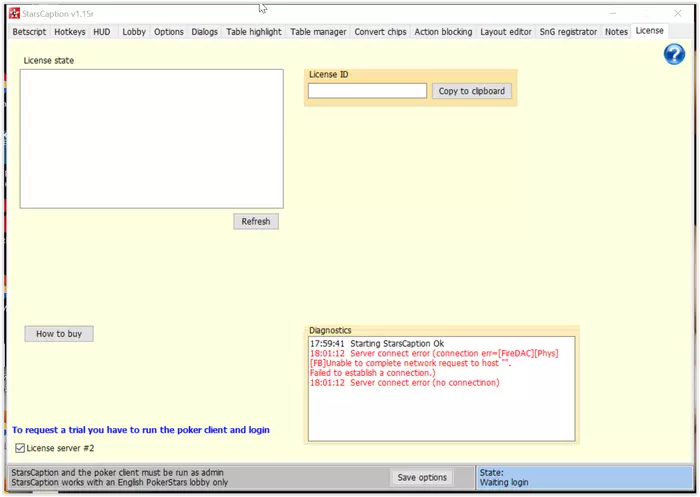Open the Convert chips tab
The width and height of the screenshot is (700, 497).
[x=380, y=32]
